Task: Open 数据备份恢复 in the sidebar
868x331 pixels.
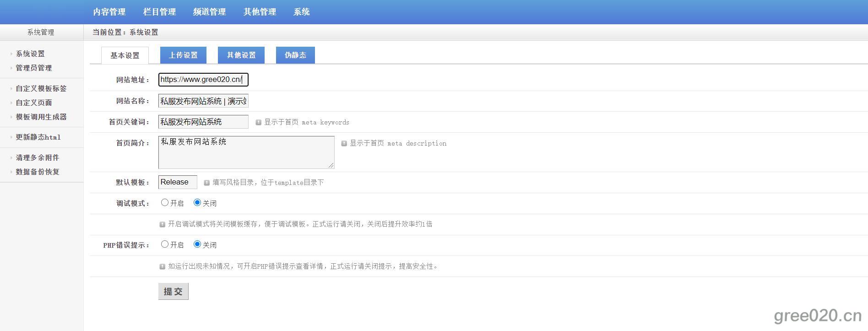Action: point(38,172)
